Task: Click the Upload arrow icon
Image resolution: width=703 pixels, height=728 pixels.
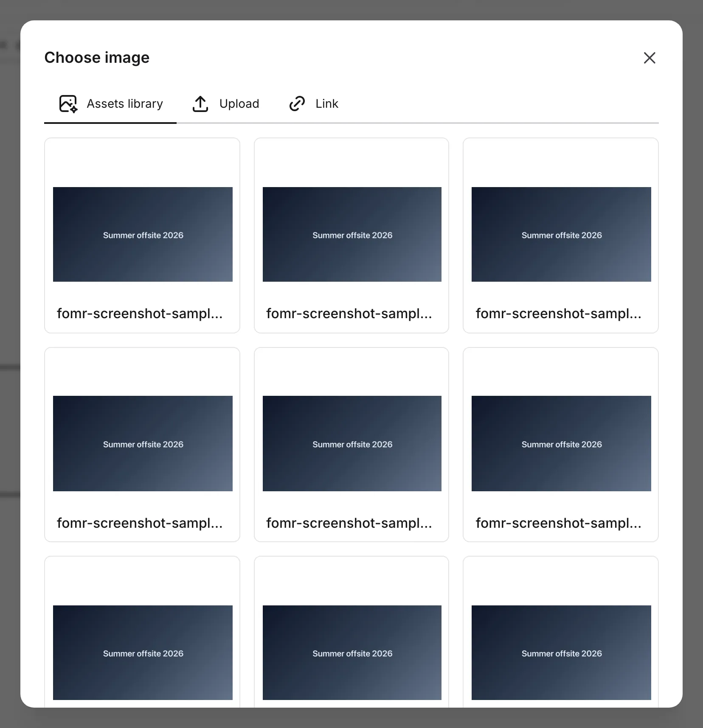Action: tap(200, 104)
